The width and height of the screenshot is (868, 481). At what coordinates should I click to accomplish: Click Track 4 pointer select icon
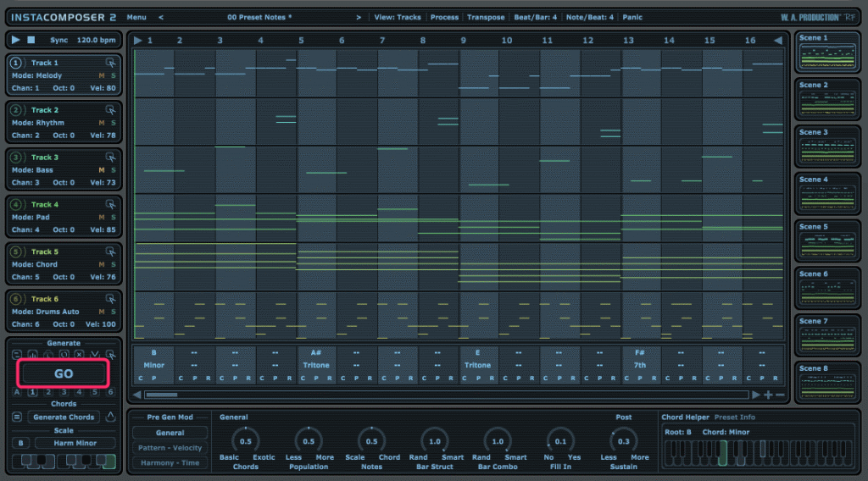point(111,204)
